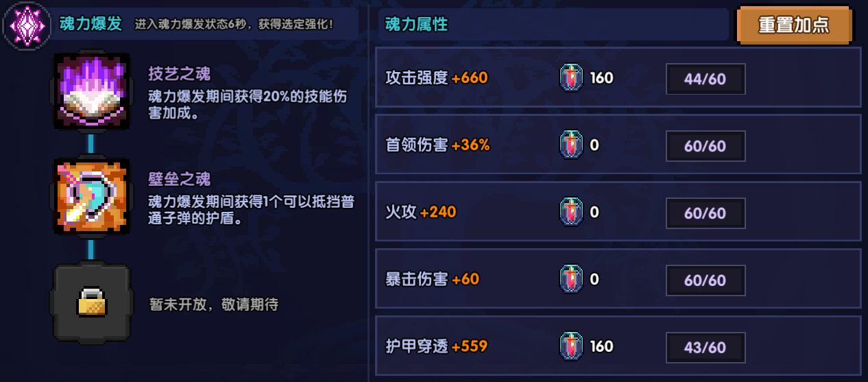The height and width of the screenshot is (382, 868).
Task: Click the 魂力爆发 diamond emblem icon
Action: point(27,25)
